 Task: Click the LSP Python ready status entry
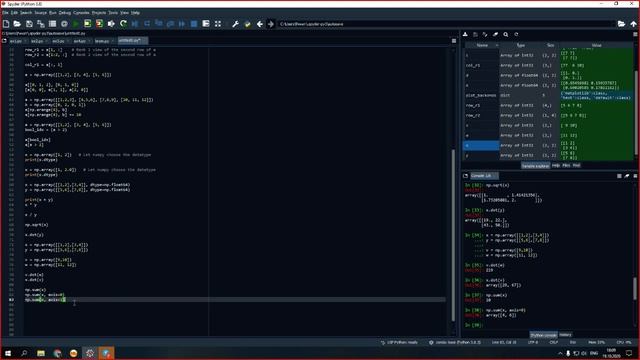coord(399,342)
